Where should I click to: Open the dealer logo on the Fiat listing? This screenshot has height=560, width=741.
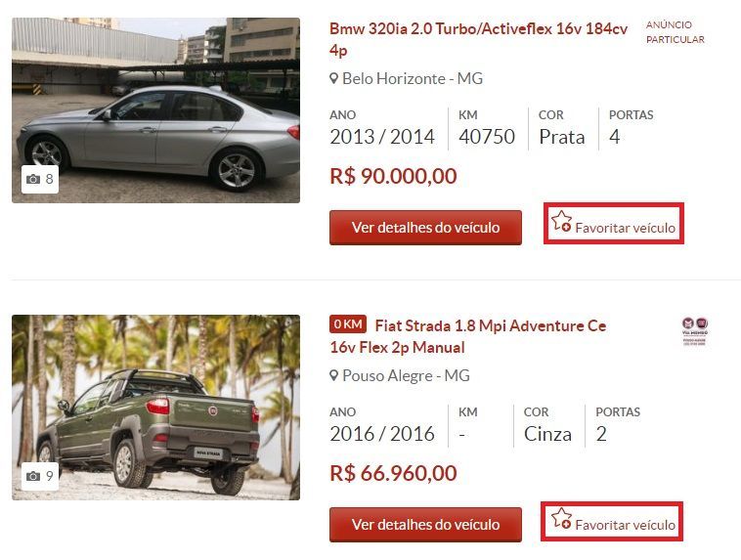694,331
